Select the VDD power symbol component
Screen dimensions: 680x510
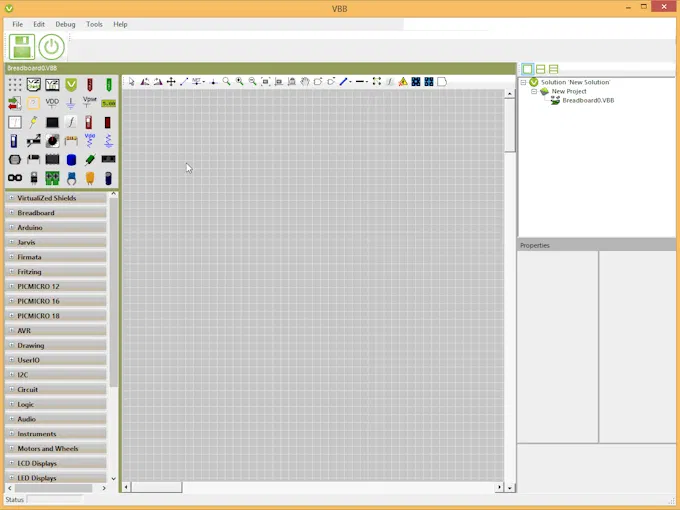point(52,103)
